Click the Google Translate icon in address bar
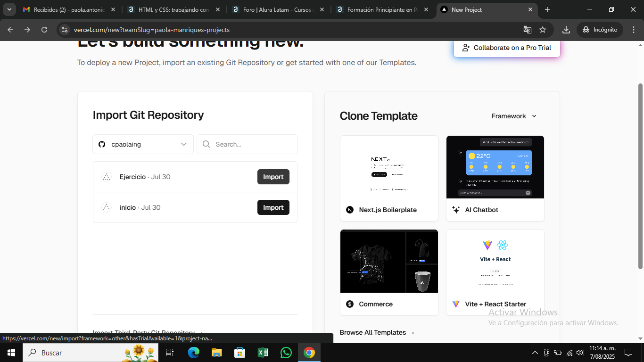 pos(528,30)
